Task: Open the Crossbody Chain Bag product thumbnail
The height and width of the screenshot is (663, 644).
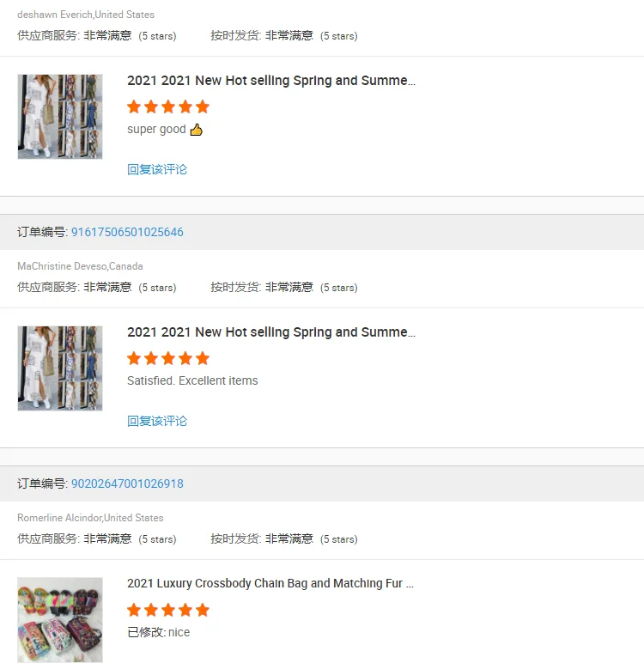Action: pyautogui.click(x=60, y=619)
